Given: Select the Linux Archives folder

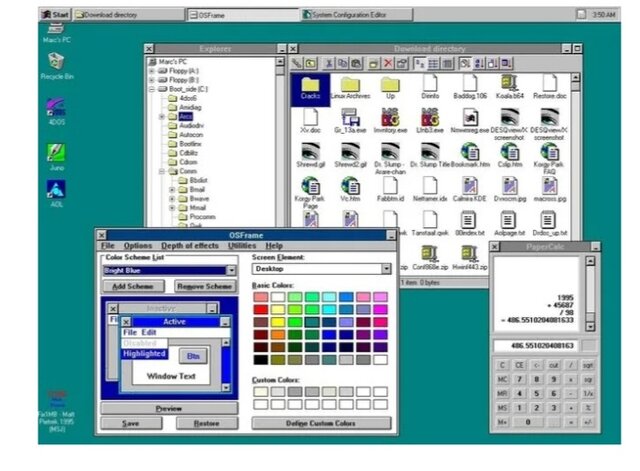Looking at the screenshot, I should point(350,88).
